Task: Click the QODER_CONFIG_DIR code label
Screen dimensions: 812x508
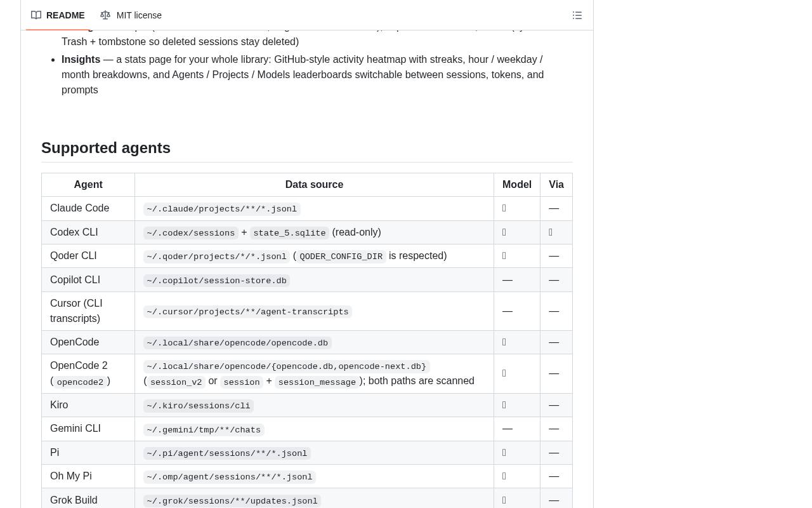Action: pyautogui.click(x=341, y=257)
